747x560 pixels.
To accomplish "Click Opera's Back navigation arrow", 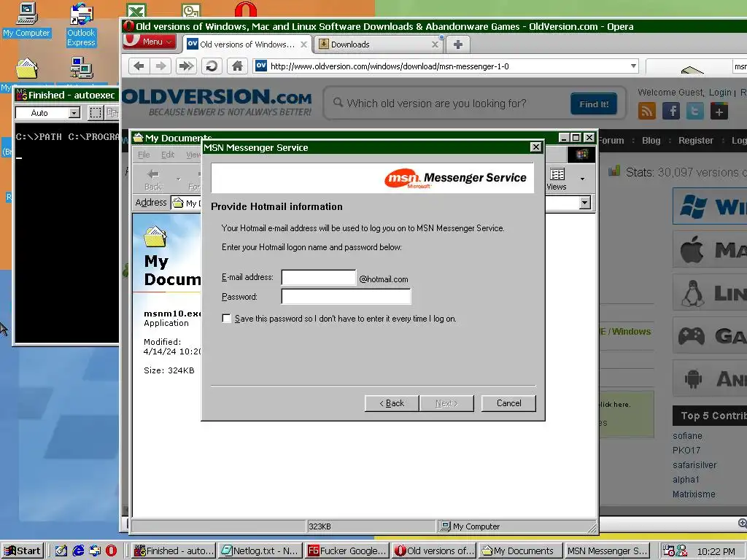I will pos(139,66).
